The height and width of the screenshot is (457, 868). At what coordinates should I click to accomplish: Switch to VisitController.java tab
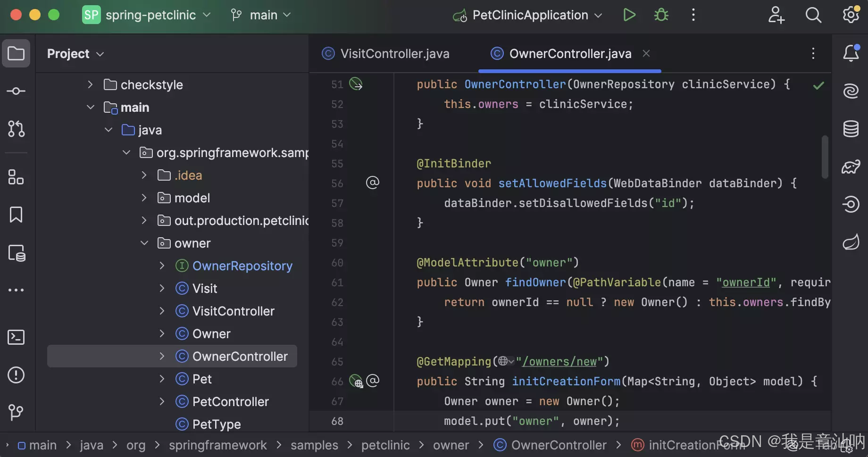point(385,54)
